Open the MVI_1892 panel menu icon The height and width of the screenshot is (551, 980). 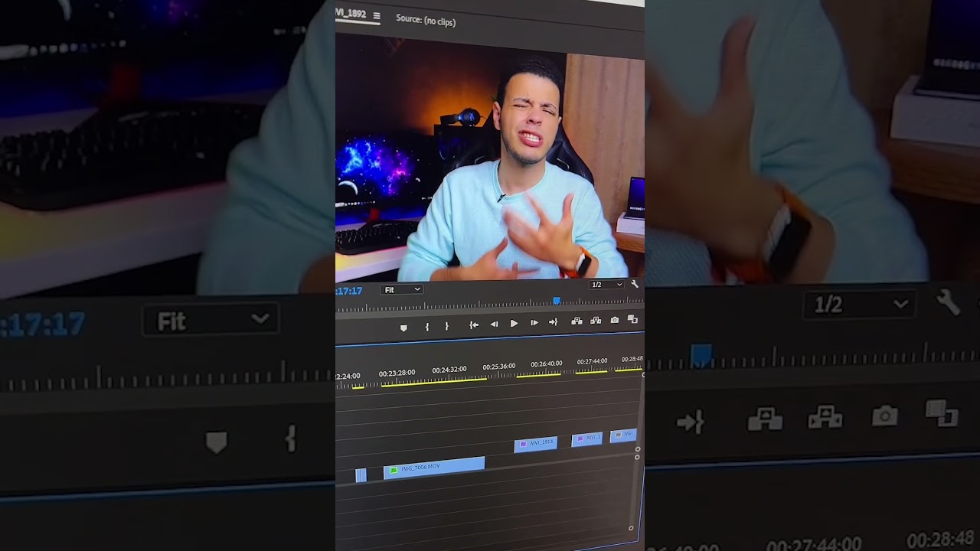[x=376, y=16]
